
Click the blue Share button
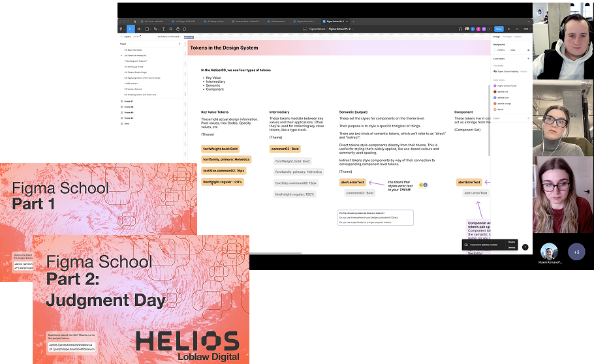click(499, 29)
